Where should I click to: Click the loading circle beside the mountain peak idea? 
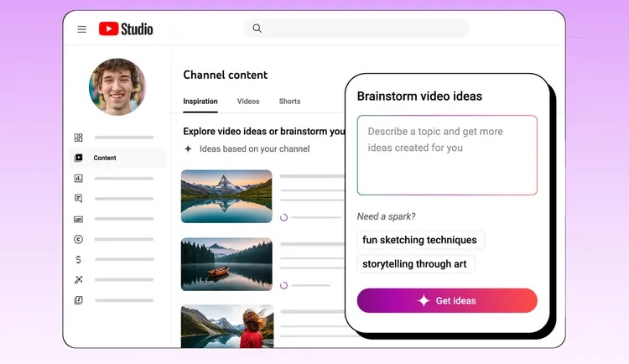[283, 217]
